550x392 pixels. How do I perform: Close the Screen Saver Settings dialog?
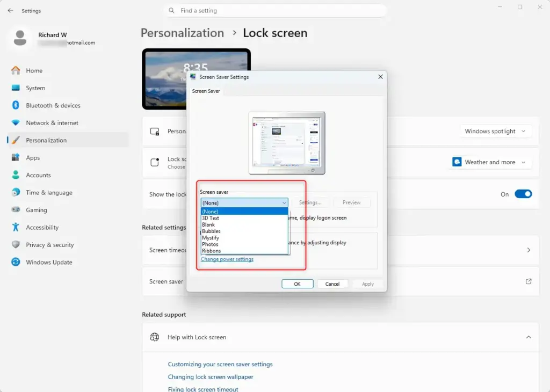pos(380,77)
